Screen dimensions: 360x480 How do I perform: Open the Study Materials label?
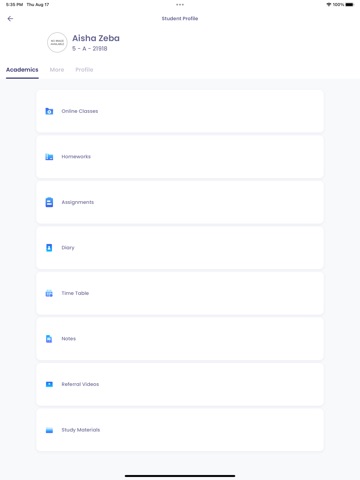click(81, 430)
